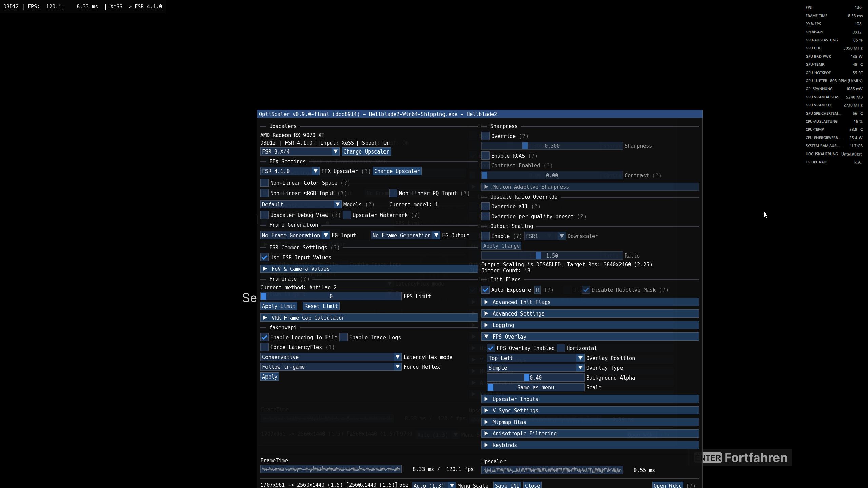Disable the Use FSR Input Values checkbox
The image size is (868, 488).
pos(264,257)
